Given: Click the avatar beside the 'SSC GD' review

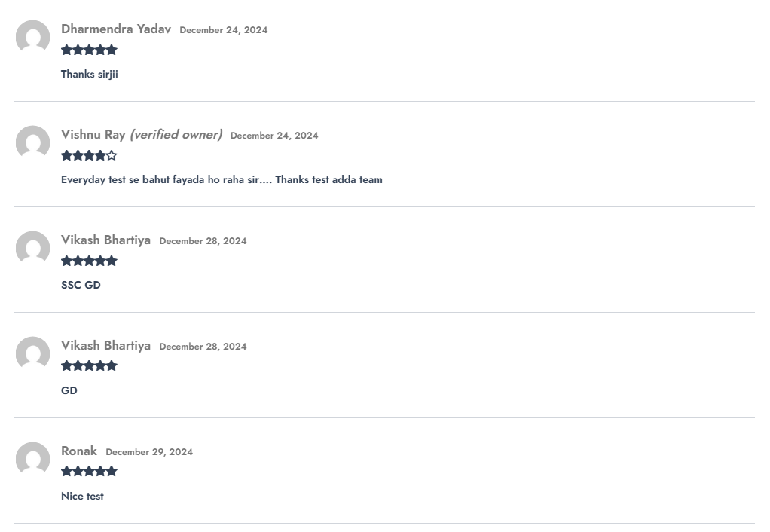Looking at the screenshot, I should (33, 248).
